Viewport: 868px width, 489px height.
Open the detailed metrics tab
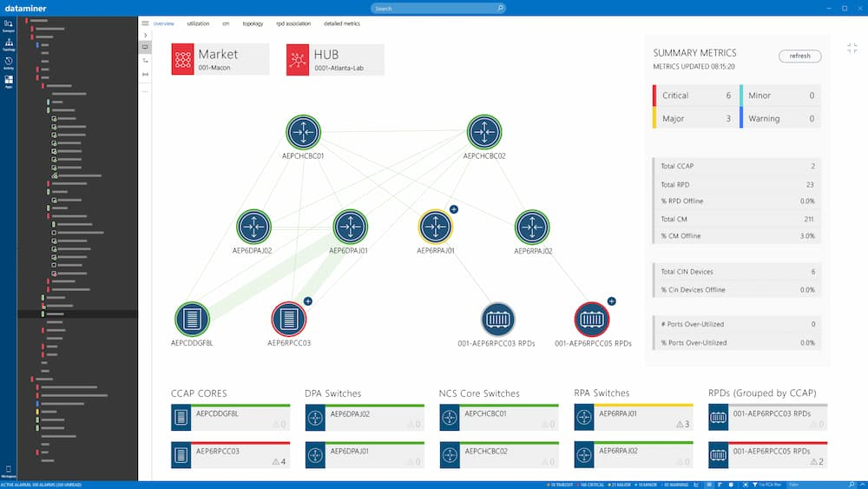pyautogui.click(x=342, y=23)
